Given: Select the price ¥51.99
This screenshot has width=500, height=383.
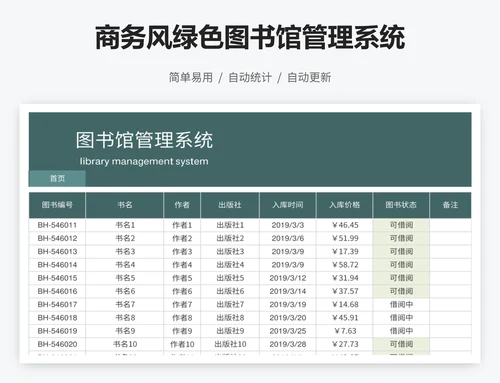Looking at the screenshot, I should (x=345, y=238).
